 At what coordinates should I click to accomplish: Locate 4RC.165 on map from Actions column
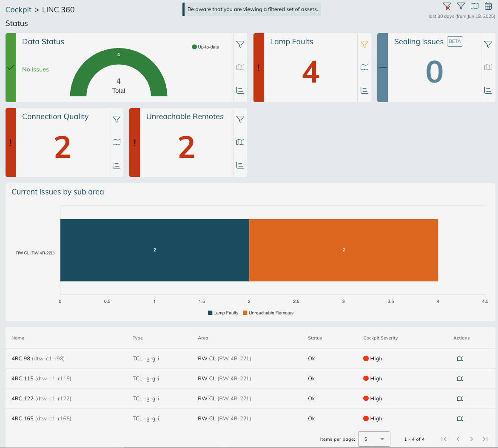coord(460,419)
